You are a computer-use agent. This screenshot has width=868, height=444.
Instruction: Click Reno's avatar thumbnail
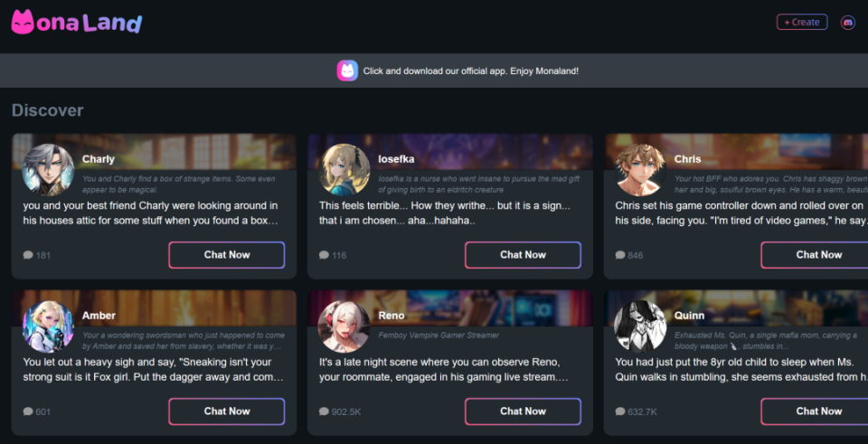(x=344, y=326)
